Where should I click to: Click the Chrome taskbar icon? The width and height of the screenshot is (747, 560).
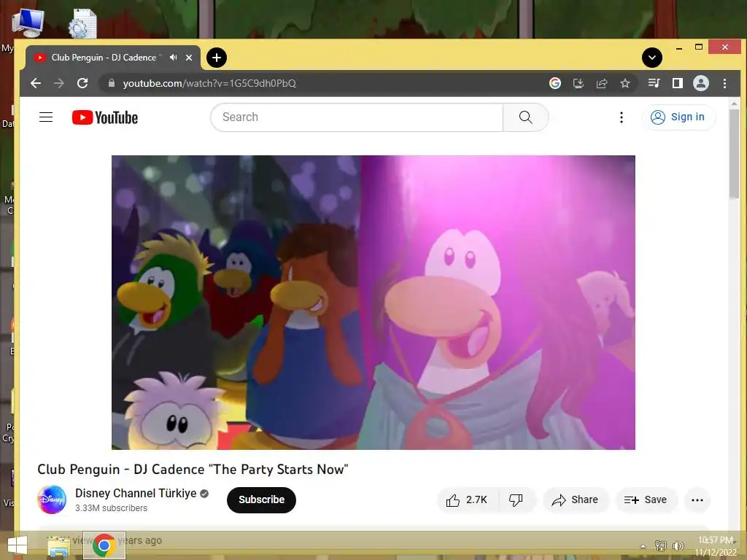[104, 545]
